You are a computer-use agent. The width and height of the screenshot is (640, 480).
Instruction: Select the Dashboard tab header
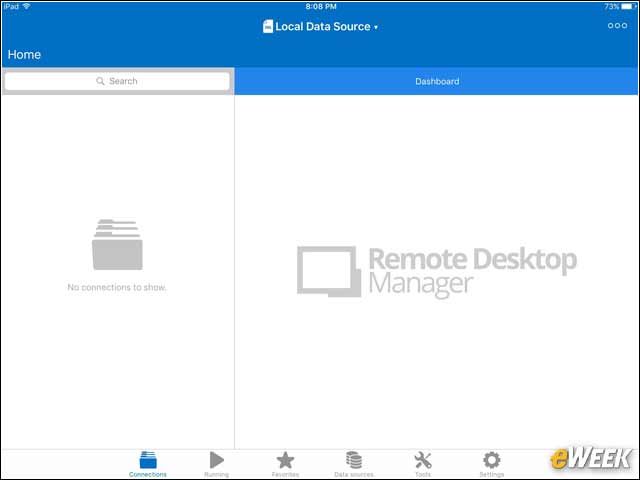(437, 81)
